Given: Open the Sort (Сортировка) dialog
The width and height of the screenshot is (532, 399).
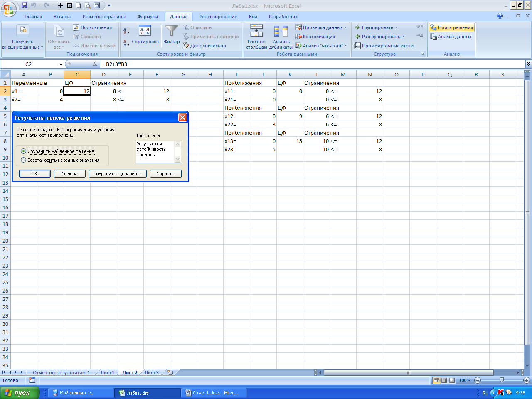Looking at the screenshot, I should pyautogui.click(x=145, y=34).
